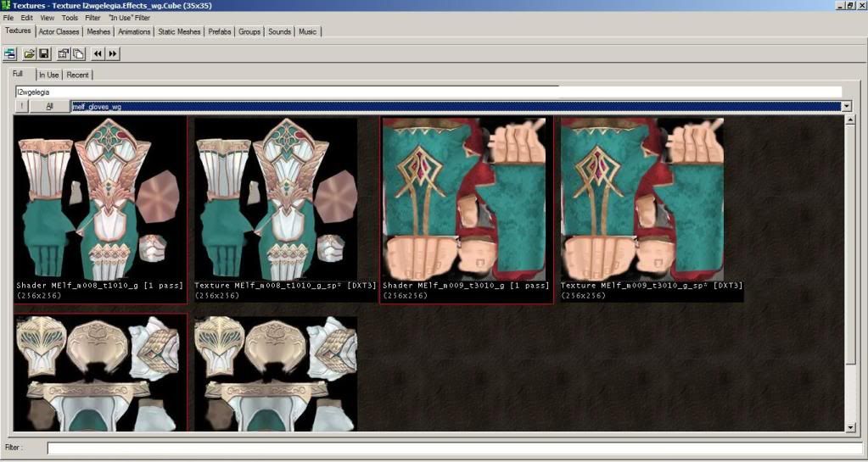The image size is (868, 462).
Task: Click scroll down arrow of texture list
Action: click(850, 426)
